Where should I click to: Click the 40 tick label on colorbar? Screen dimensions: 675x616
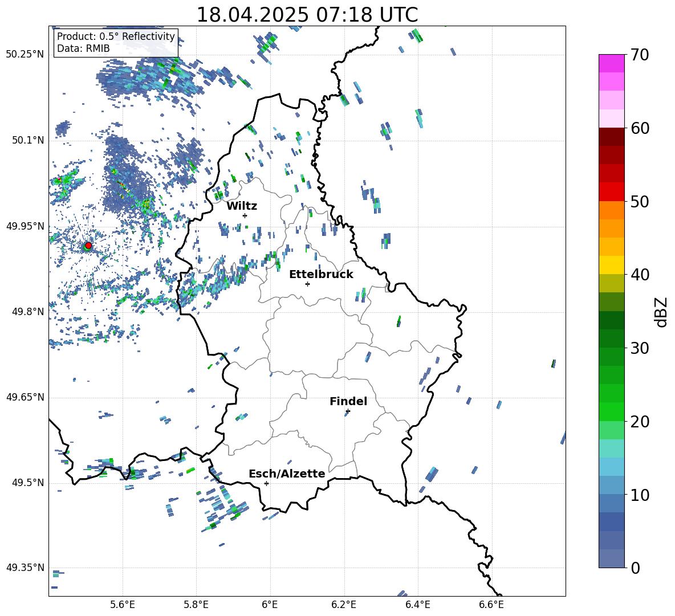640,275
